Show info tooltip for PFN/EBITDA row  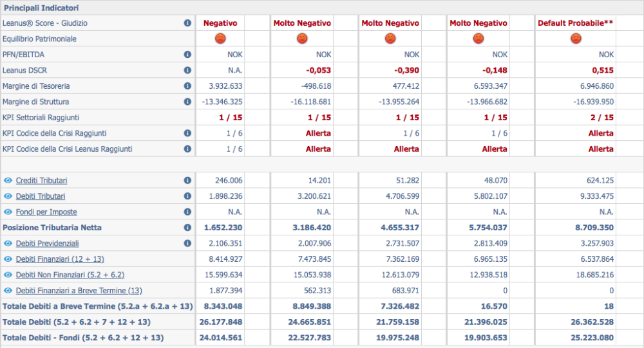pos(187,55)
